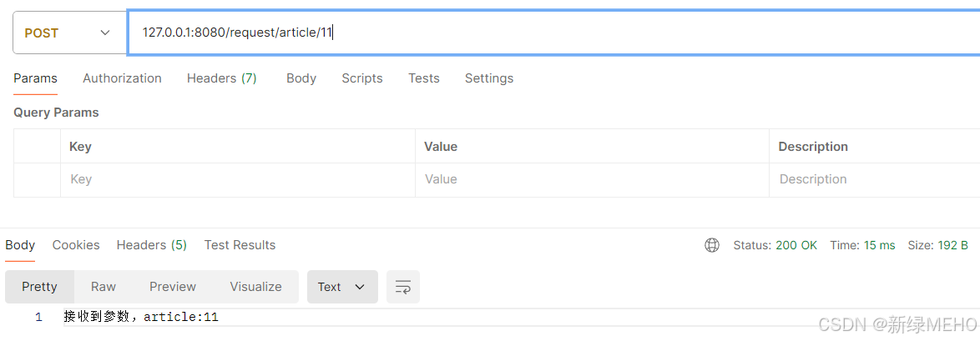Choose the Visualize response view
Viewport: 980px width, 341px height.
coord(255,287)
